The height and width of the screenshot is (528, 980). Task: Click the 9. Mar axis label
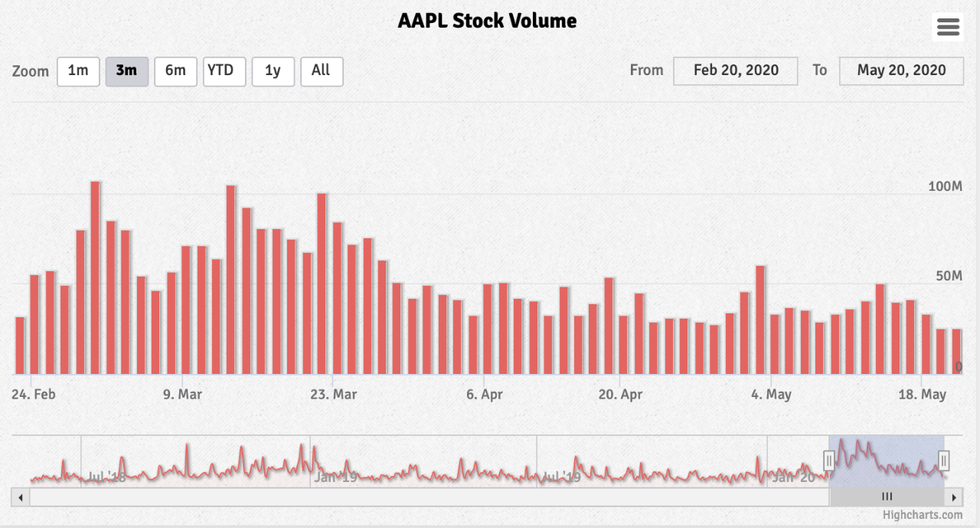(182, 395)
